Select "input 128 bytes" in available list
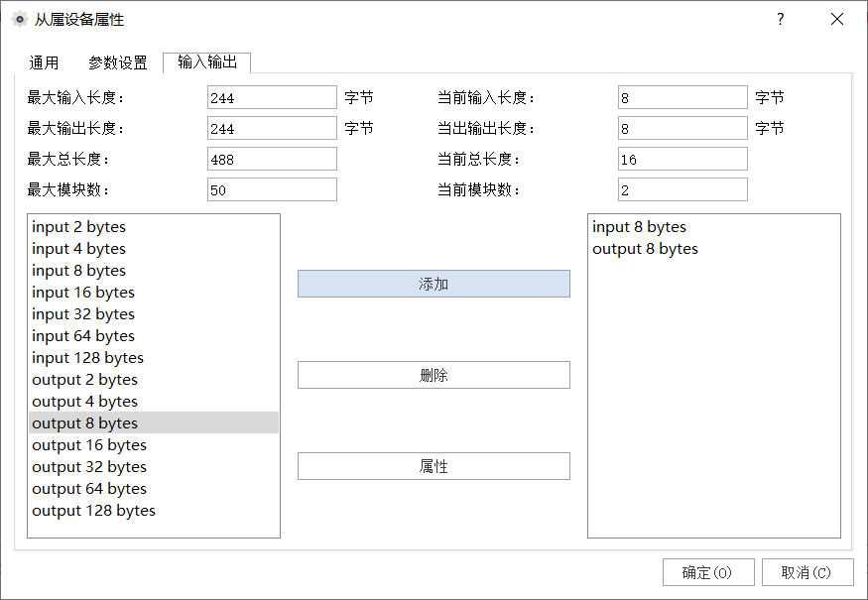The height and width of the screenshot is (600, 868). 87,358
